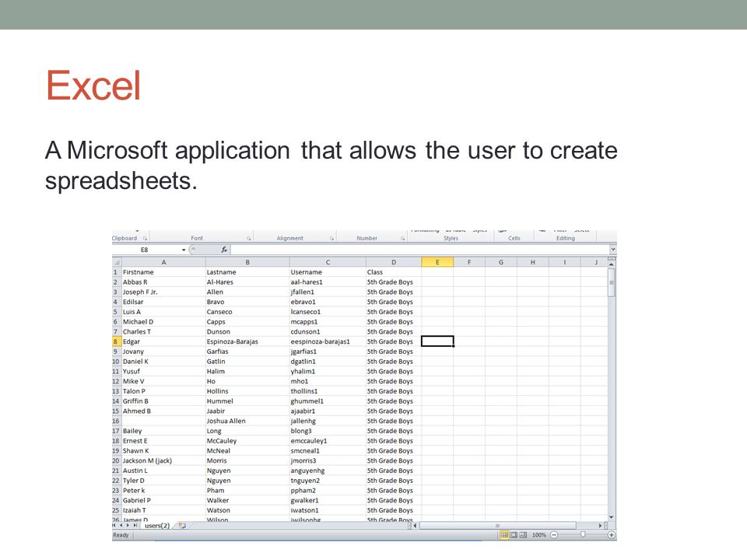Click the 100% zoom level
This screenshot has height=560, width=747.
[538, 535]
